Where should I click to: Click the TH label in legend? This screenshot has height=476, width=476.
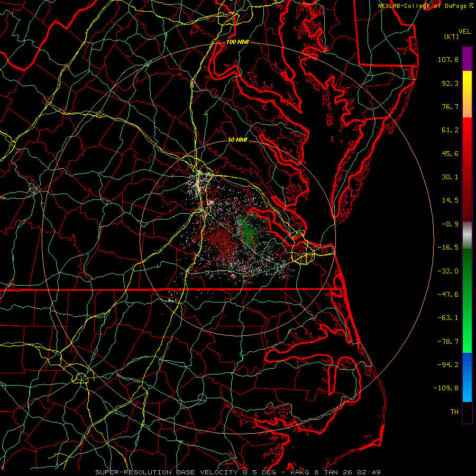[454, 412]
